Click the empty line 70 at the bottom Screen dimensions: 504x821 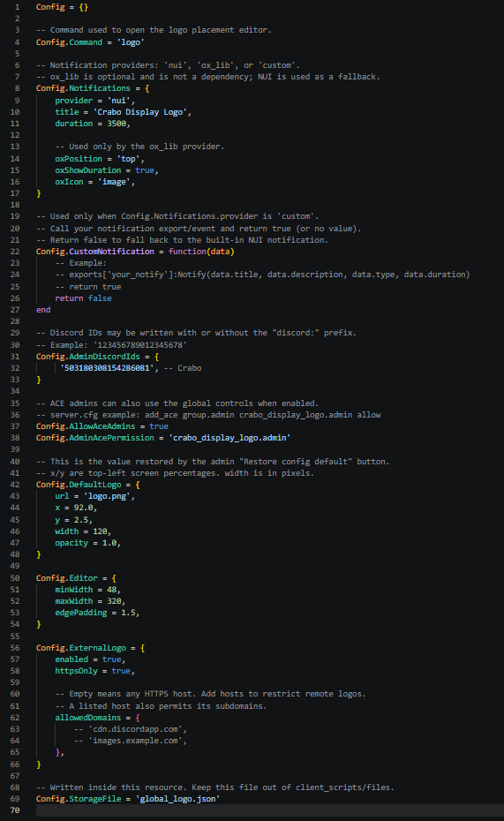[269, 810]
